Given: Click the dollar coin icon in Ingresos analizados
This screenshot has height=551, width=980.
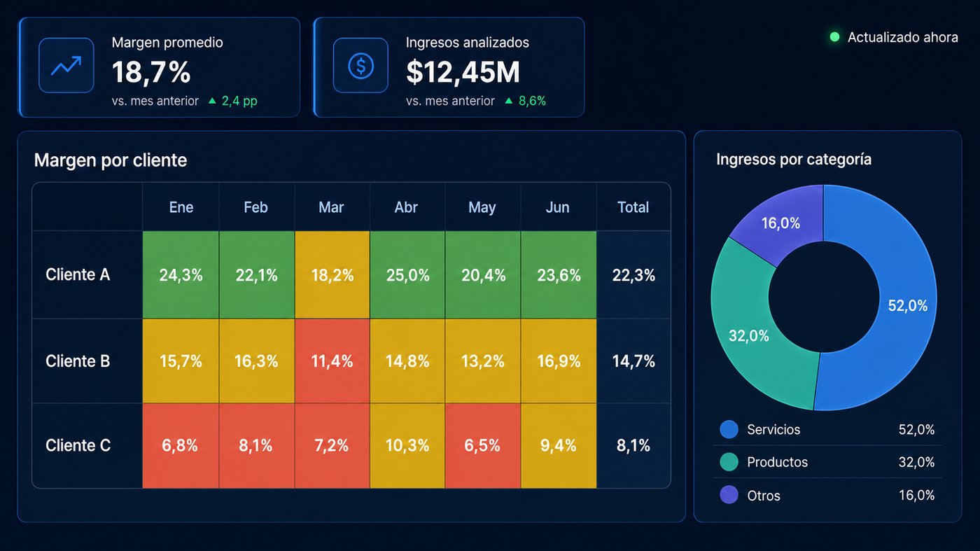Looking at the screenshot, I should pyautogui.click(x=360, y=66).
